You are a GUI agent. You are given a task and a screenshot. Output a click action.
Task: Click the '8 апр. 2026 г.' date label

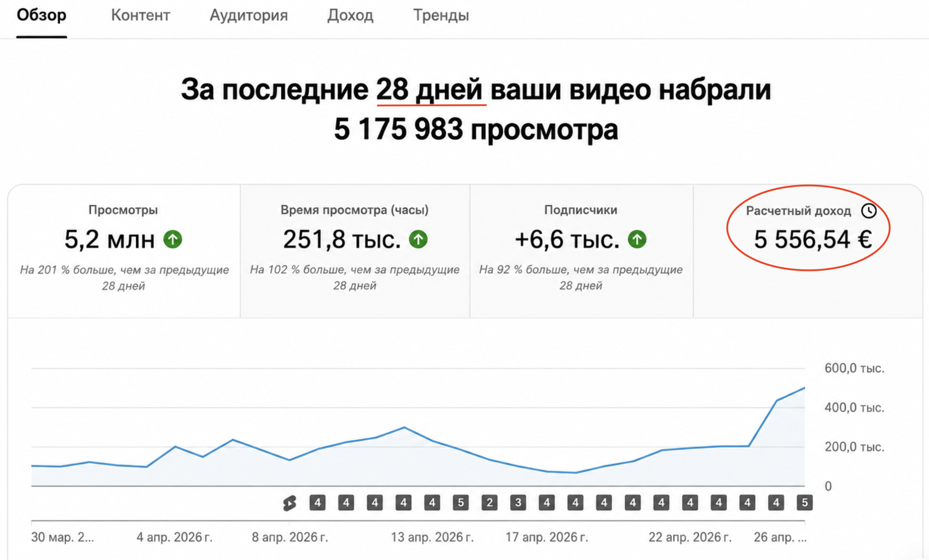coord(290,537)
